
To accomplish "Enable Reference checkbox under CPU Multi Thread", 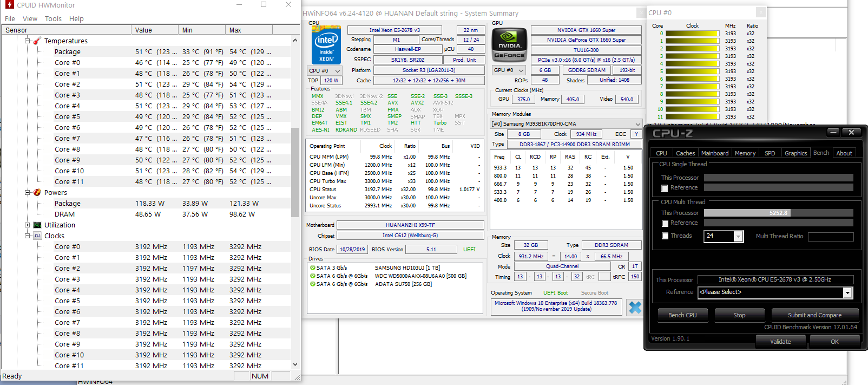I will pyautogui.click(x=665, y=223).
